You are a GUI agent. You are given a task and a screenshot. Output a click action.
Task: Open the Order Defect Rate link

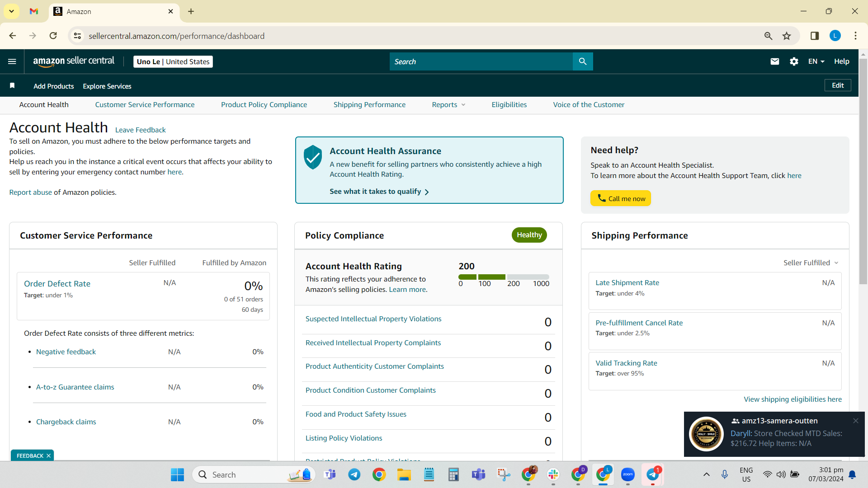coord(57,284)
